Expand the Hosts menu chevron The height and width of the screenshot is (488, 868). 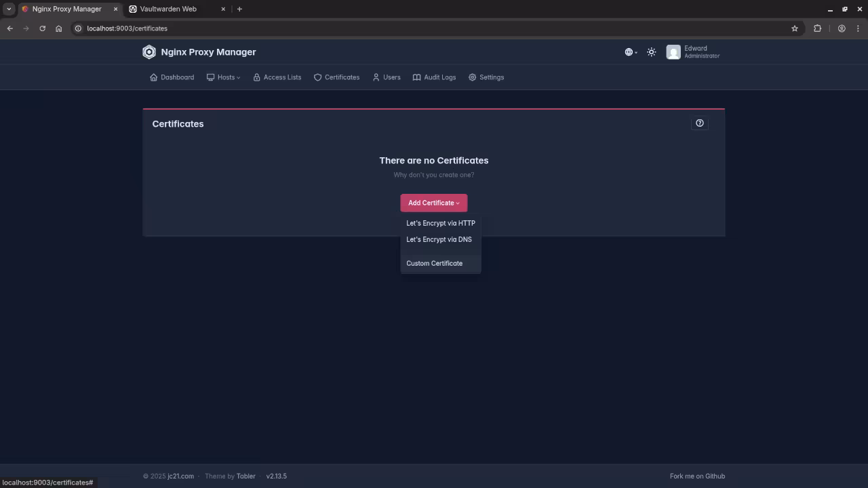[238, 77]
